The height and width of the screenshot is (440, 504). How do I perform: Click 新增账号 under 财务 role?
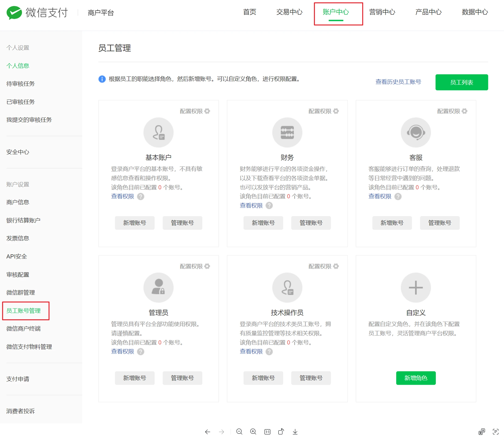point(263,223)
